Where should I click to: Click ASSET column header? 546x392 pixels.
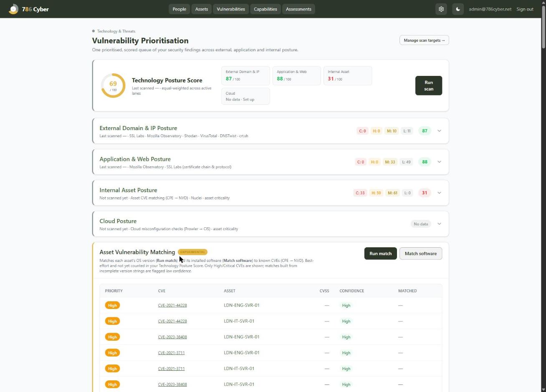tap(230, 291)
